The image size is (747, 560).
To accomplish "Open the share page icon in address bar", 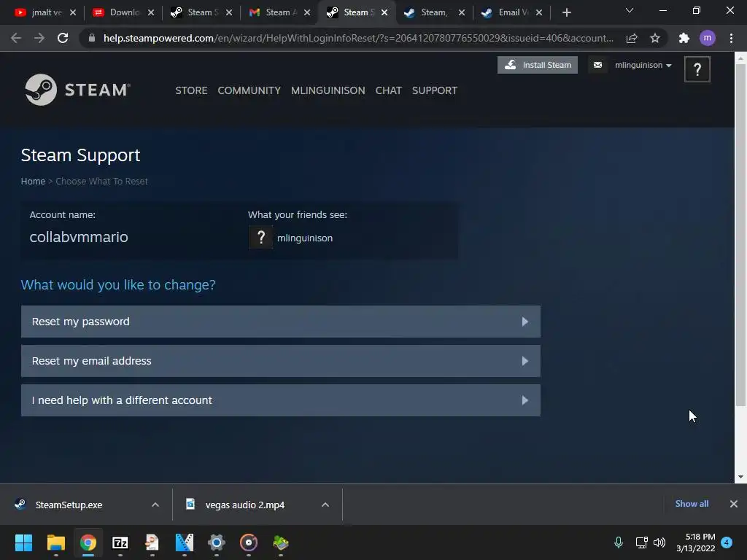I will [632, 38].
